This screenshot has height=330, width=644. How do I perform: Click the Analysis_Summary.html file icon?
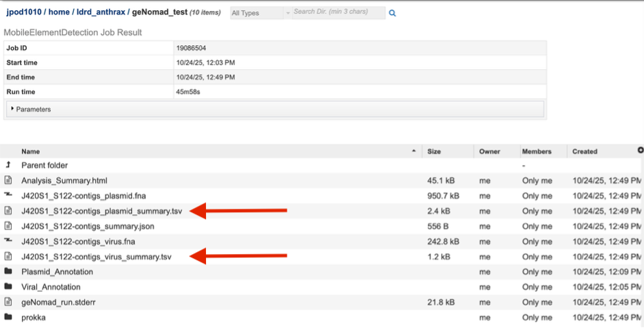coord(8,181)
